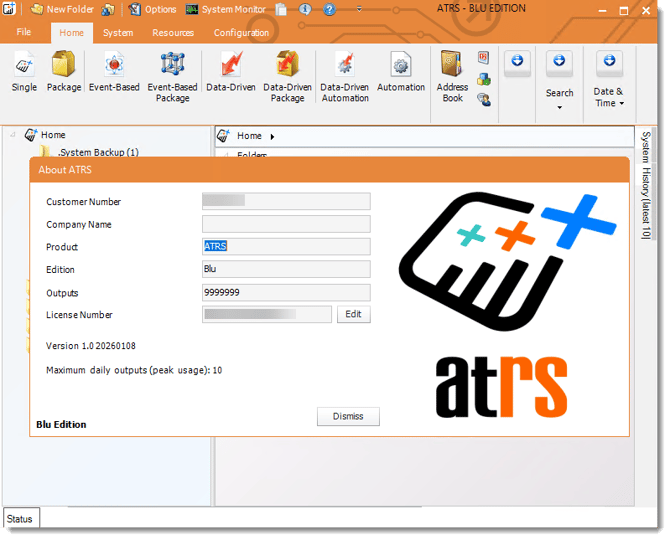Click the Blu Edition label
The height and width of the screenshot is (540, 670).
[x=61, y=424]
